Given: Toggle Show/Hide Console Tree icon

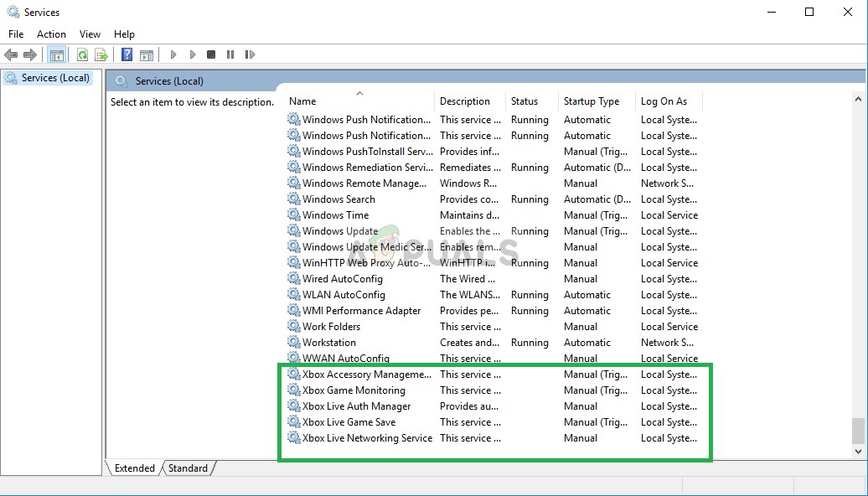Looking at the screenshot, I should (56, 54).
